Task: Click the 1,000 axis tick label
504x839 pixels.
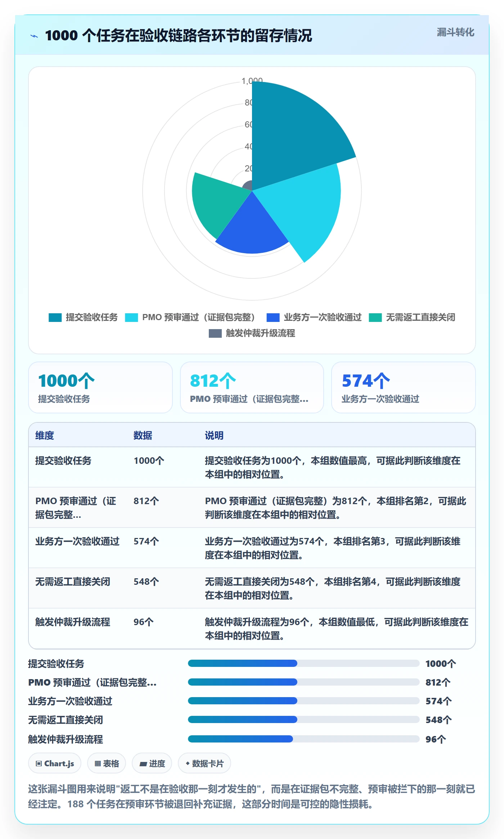Action: point(252,81)
